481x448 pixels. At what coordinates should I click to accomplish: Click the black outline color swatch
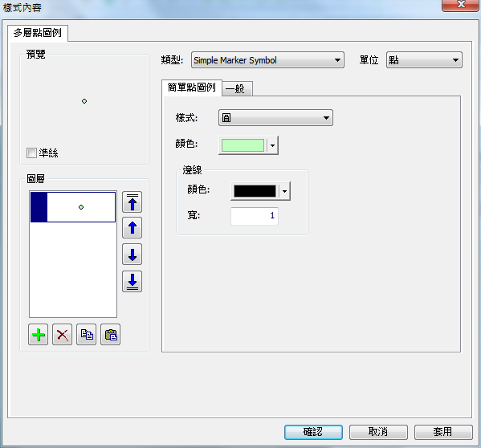coord(255,191)
